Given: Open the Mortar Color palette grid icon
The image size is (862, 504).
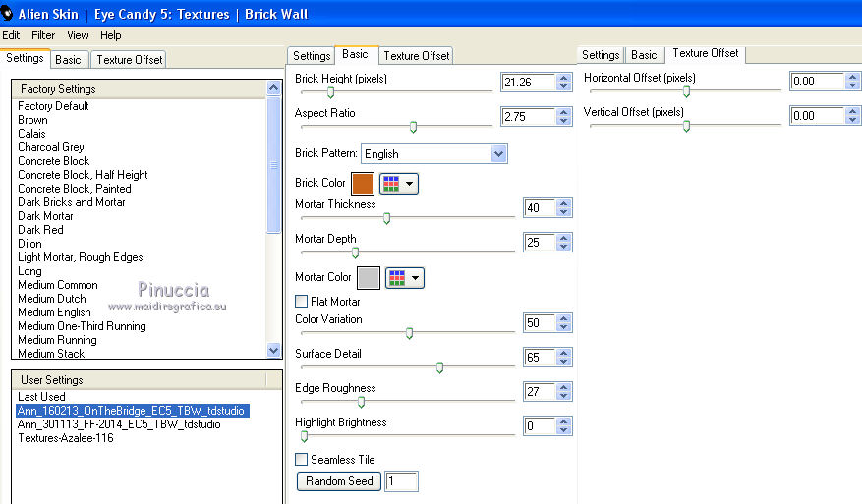Looking at the screenshot, I should click(397, 278).
